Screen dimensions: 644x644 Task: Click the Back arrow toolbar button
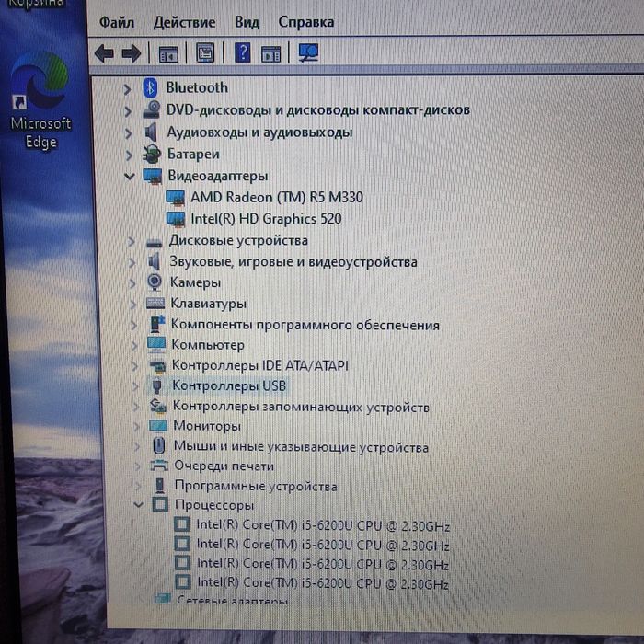click(x=104, y=53)
